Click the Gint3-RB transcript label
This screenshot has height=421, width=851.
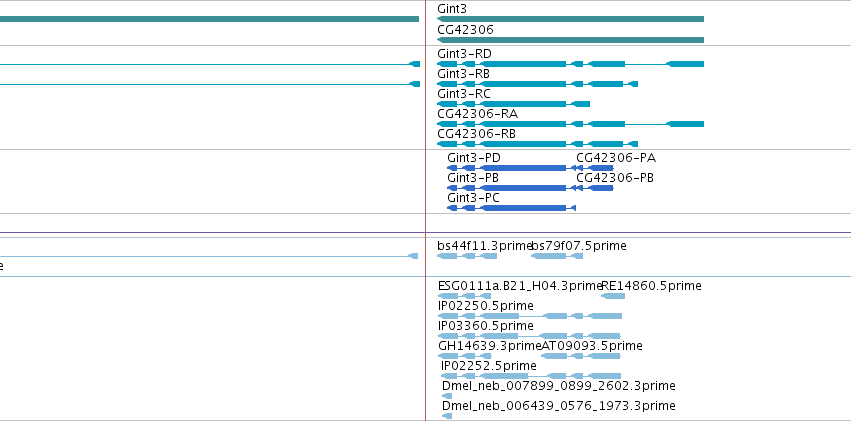[464, 74]
